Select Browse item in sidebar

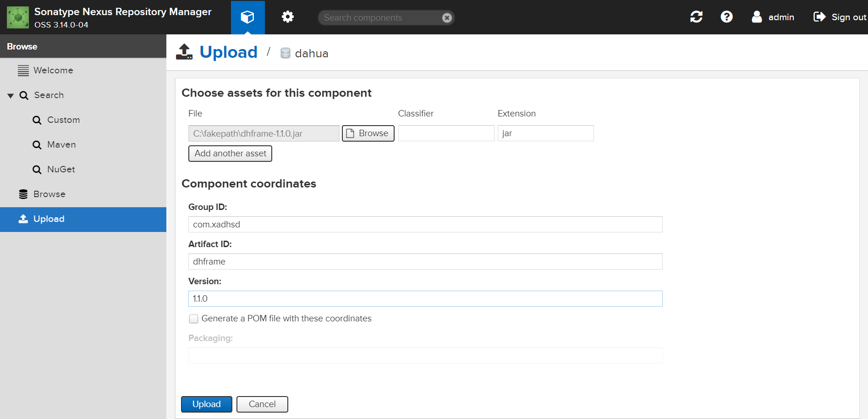coord(83,194)
